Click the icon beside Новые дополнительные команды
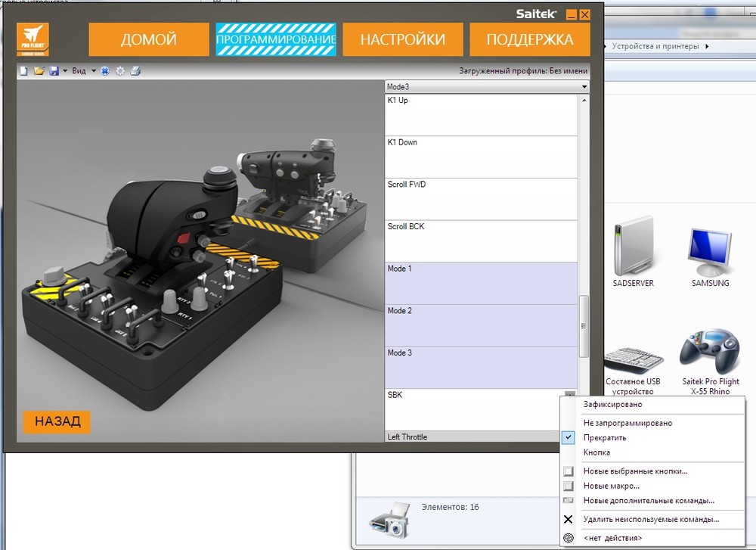Image resolution: width=756 pixels, height=550 pixels. click(x=569, y=501)
